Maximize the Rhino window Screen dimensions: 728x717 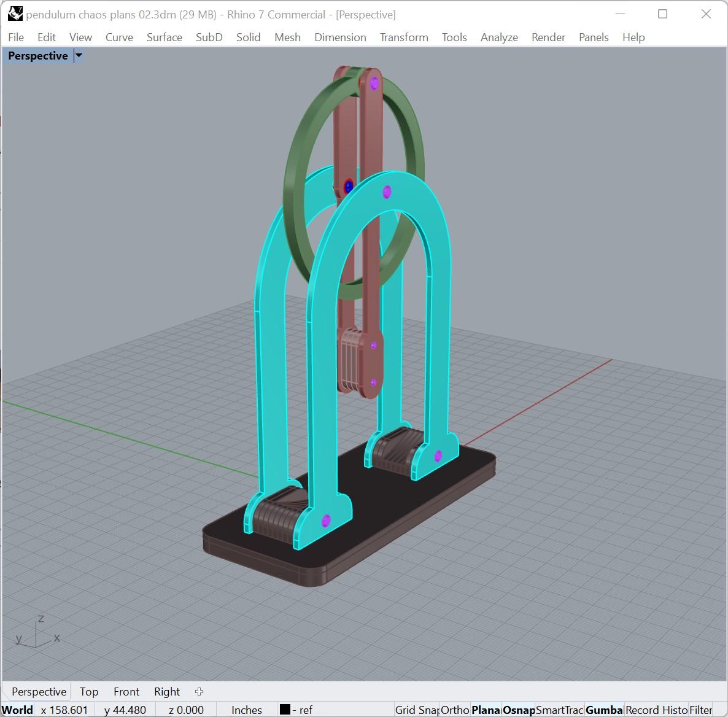click(662, 14)
